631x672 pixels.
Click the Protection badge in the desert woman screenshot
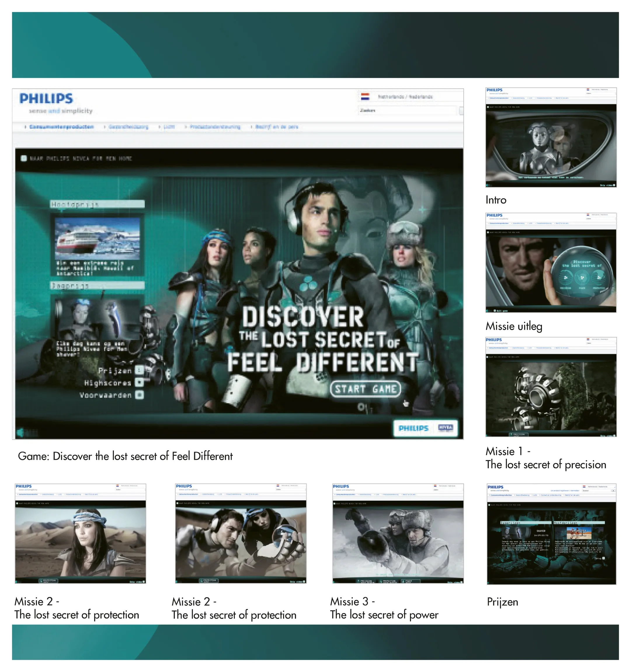pyautogui.click(x=49, y=581)
